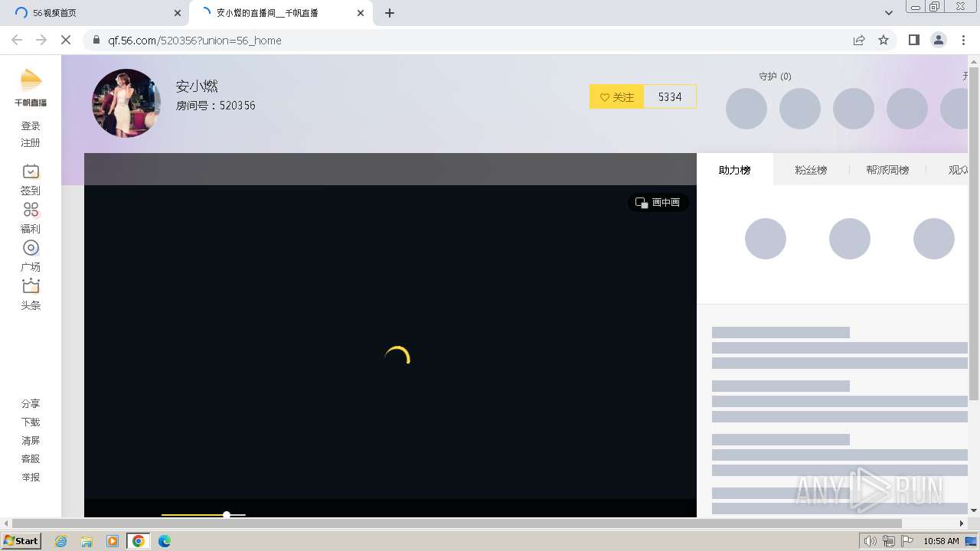980x551 pixels.
Task: Click the first 守护 guardian slot
Action: point(746,109)
